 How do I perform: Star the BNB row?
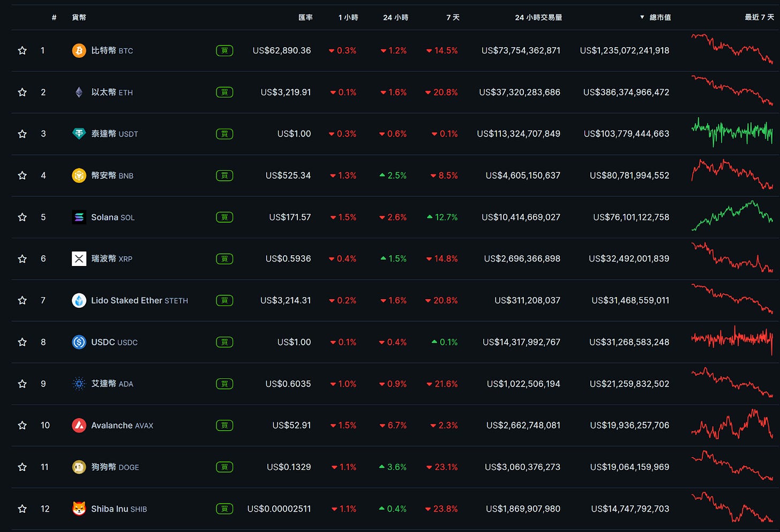pos(22,176)
